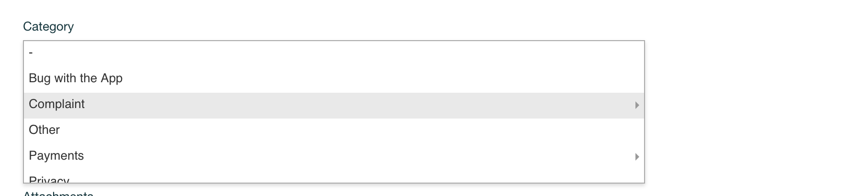Click the Category field label
This screenshot has width=868, height=196.
tap(48, 27)
